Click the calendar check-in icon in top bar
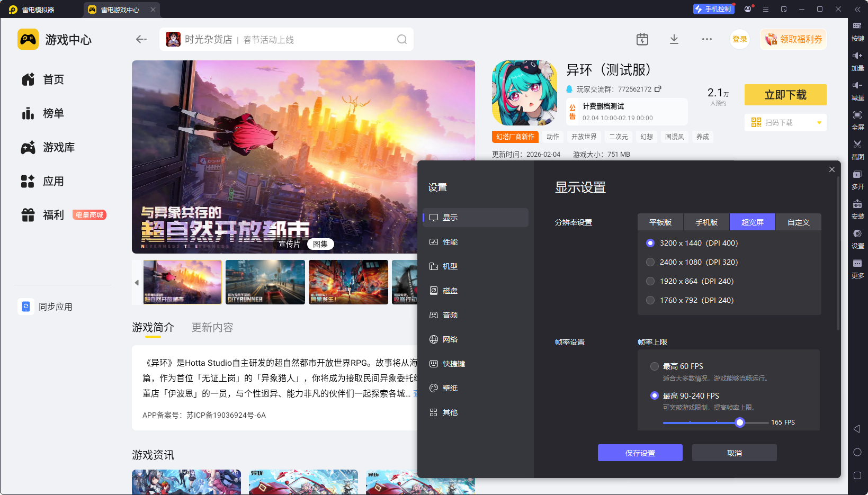Image resolution: width=868 pixels, height=495 pixels. tap(642, 39)
